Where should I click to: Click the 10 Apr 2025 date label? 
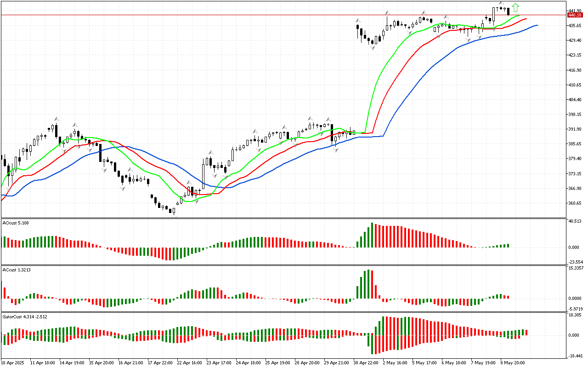14,362
